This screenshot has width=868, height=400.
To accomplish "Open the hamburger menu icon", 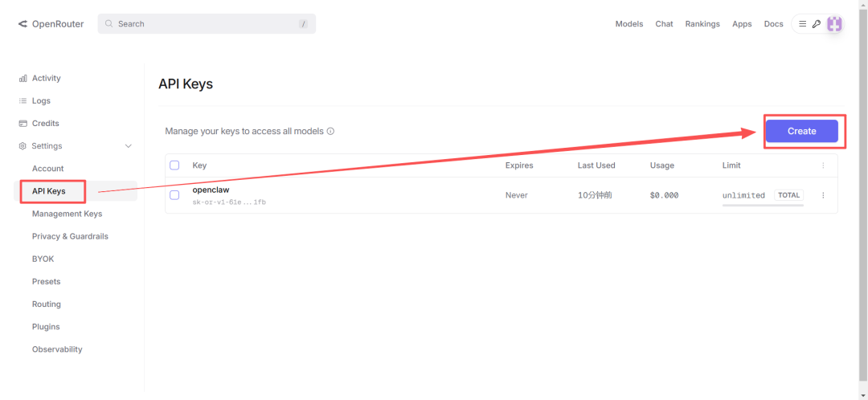I will (x=802, y=24).
